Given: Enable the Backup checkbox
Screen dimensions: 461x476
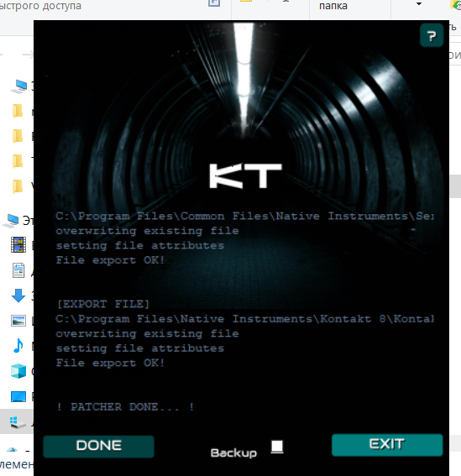Looking at the screenshot, I should (x=277, y=447).
